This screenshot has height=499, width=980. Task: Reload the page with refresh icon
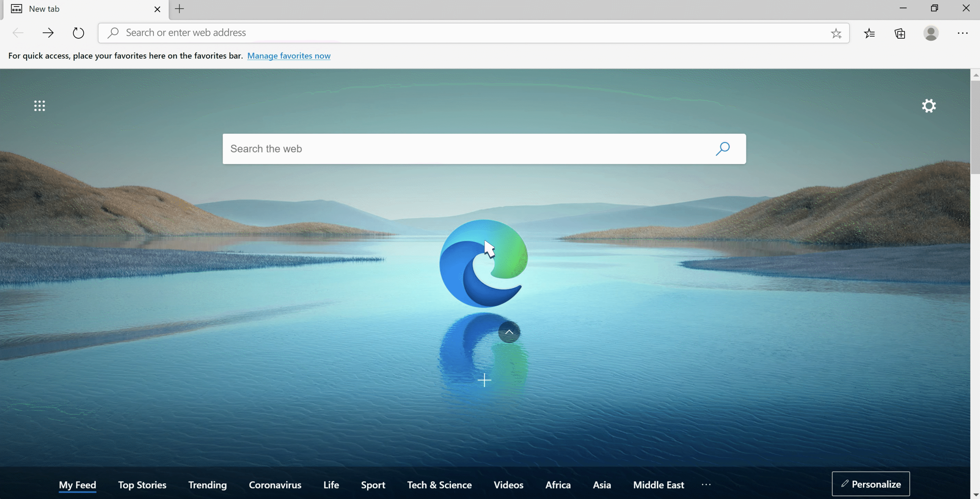click(x=79, y=33)
